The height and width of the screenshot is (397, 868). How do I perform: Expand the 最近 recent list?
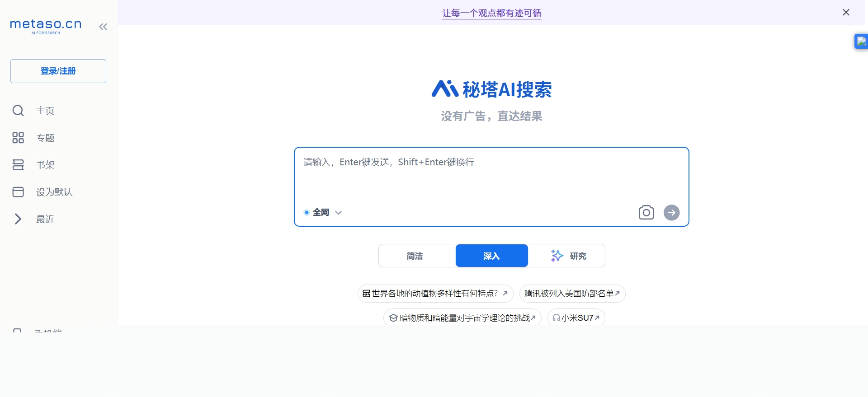point(18,219)
